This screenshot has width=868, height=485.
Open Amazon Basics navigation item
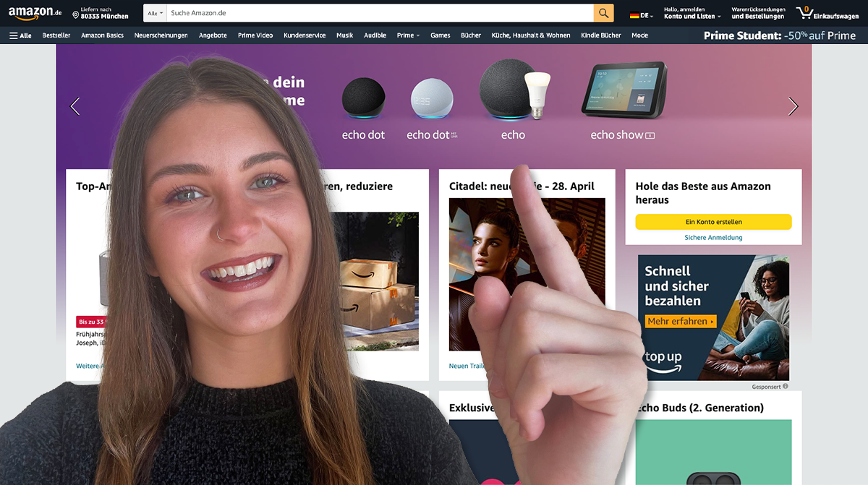click(102, 35)
